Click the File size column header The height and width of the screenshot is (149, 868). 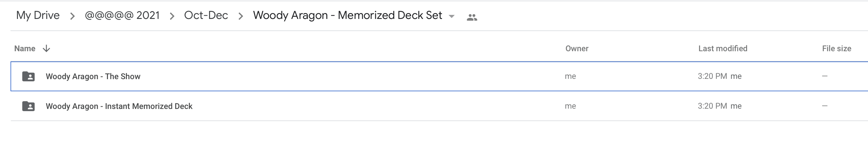pos(837,49)
